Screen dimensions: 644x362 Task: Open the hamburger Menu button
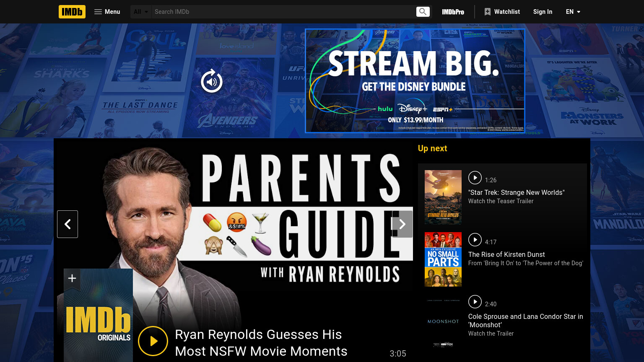pos(107,12)
